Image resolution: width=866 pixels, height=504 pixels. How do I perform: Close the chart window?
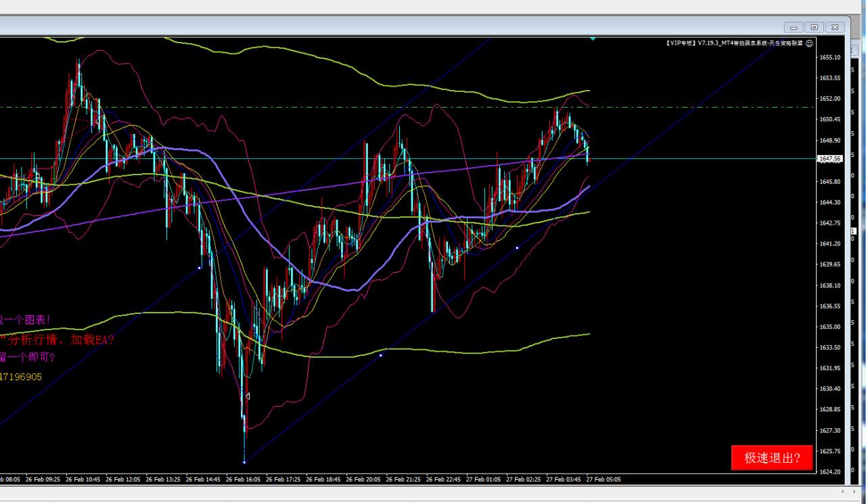pyautogui.click(x=835, y=27)
